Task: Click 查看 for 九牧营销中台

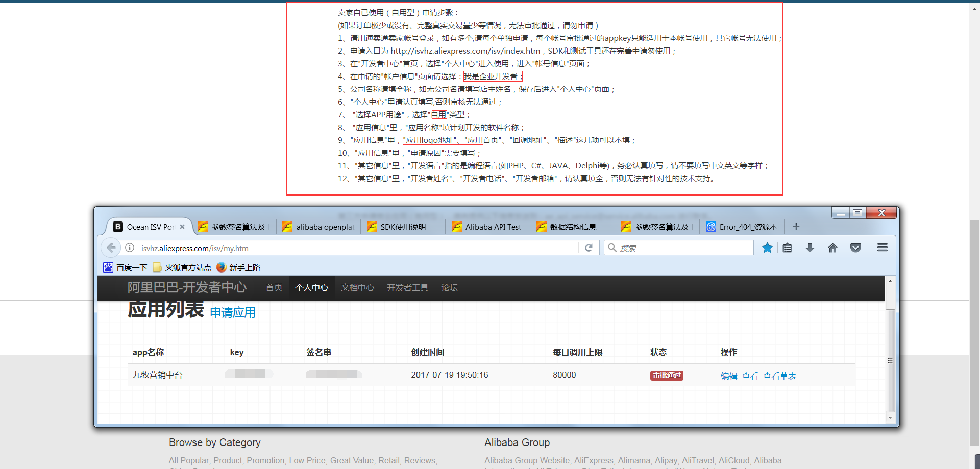Action: pos(750,376)
